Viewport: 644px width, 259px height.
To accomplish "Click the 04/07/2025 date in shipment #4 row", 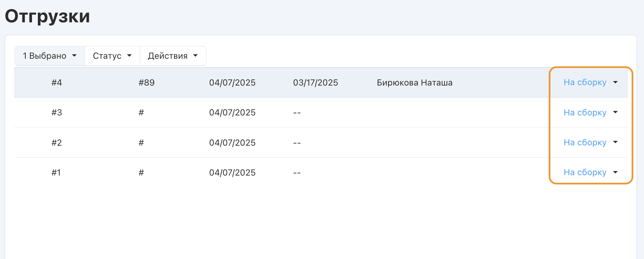I will pos(232,83).
